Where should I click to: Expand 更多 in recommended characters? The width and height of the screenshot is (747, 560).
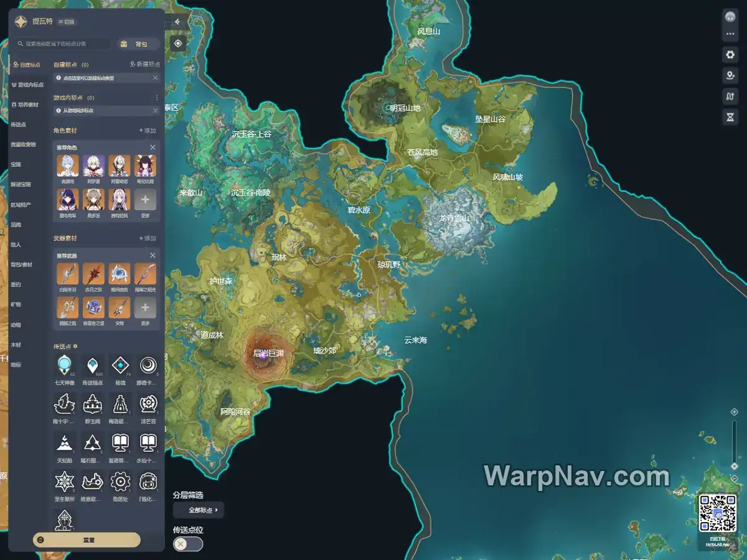(x=145, y=200)
